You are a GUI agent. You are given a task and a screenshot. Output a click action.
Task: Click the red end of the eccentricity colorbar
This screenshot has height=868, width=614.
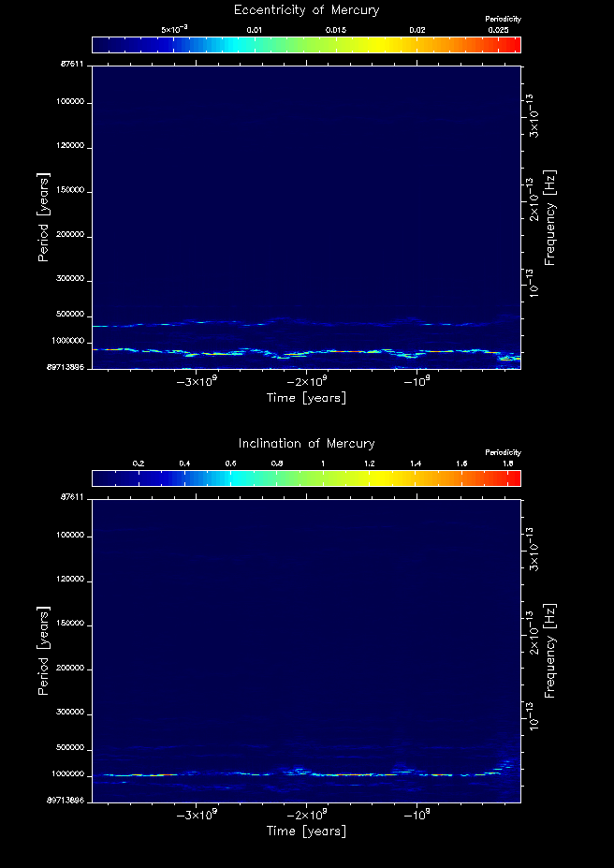[515, 45]
